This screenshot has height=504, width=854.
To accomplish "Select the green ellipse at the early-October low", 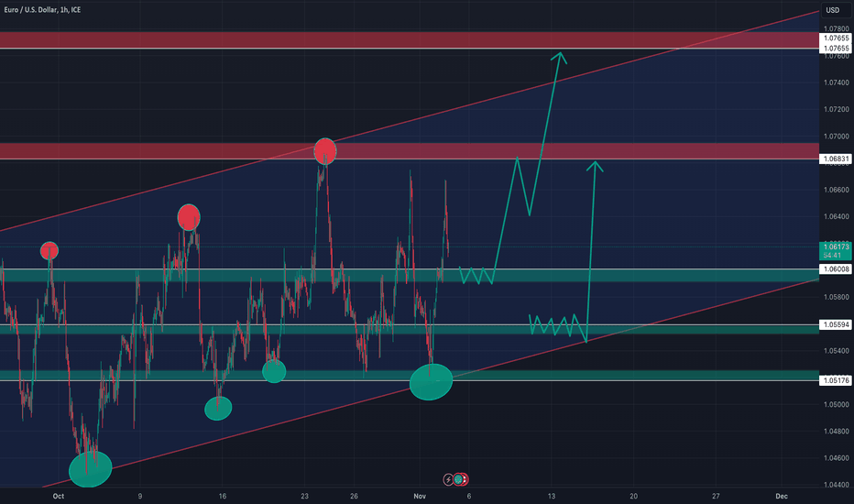I will (x=91, y=468).
